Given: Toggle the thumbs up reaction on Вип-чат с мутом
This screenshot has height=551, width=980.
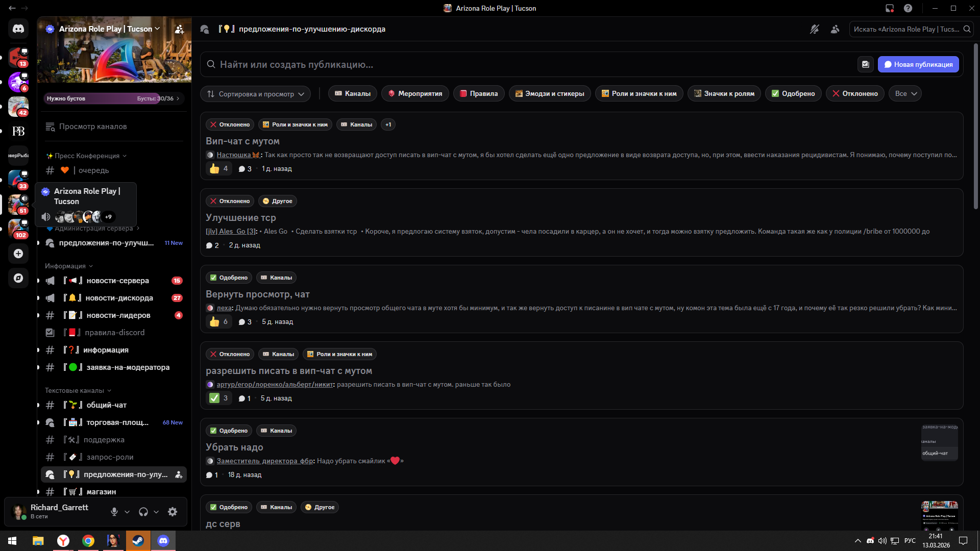Looking at the screenshot, I should [219, 168].
